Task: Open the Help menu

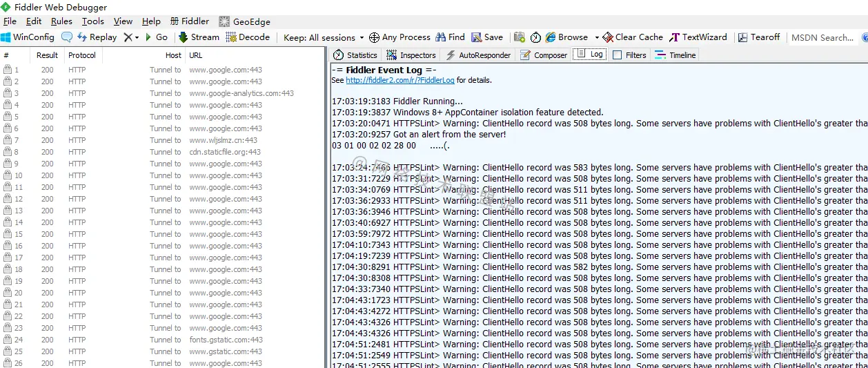Action: click(x=151, y=21)
